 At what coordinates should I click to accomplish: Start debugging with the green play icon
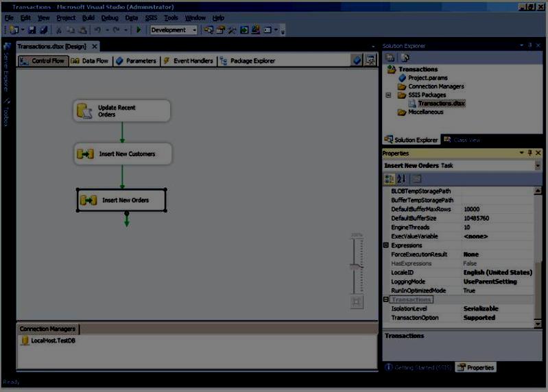139,30
